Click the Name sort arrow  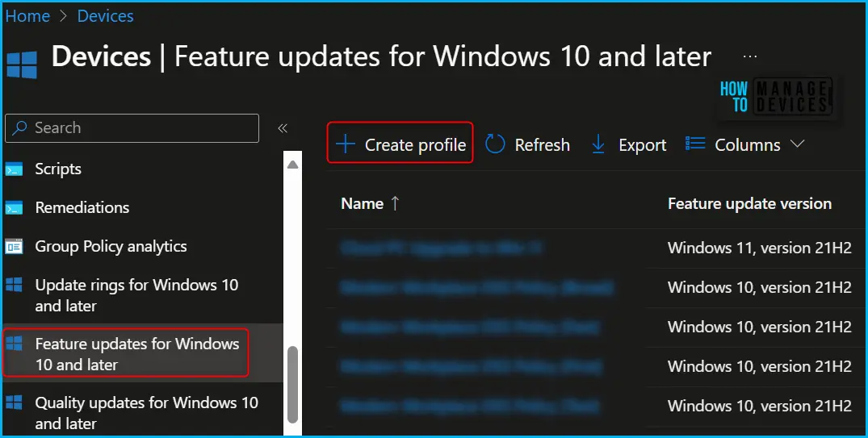pos(395,203)
